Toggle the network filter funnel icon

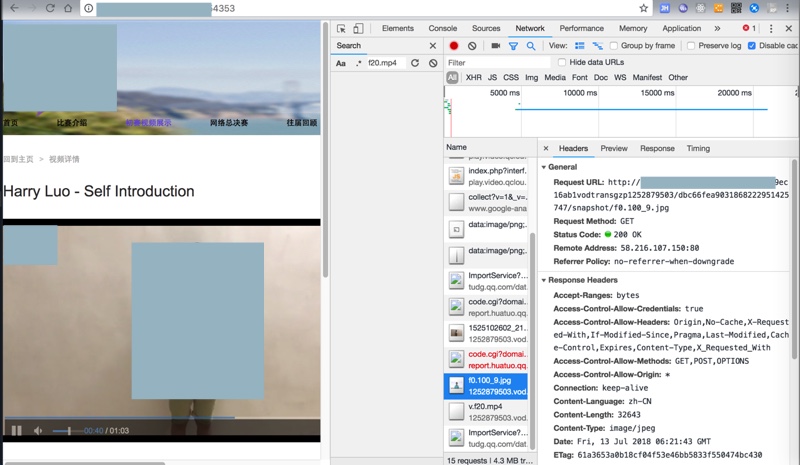[513, 46]
